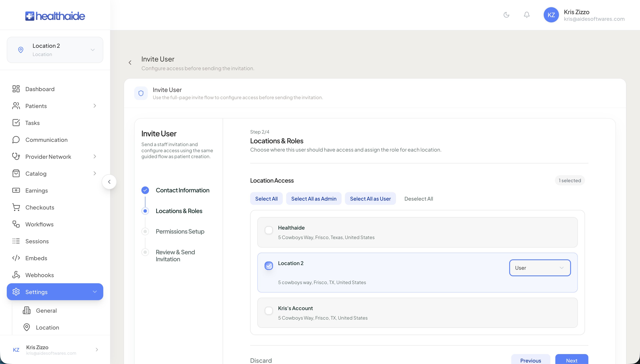This screenshot has width=640, height=364.
Task: Click the Dashboard grid icon
Action: click(16, 89)
